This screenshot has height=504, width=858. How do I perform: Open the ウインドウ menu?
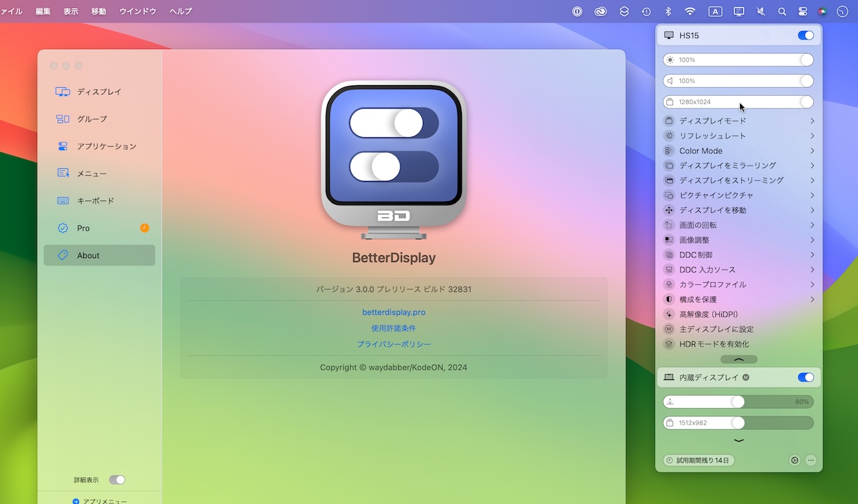138,11
